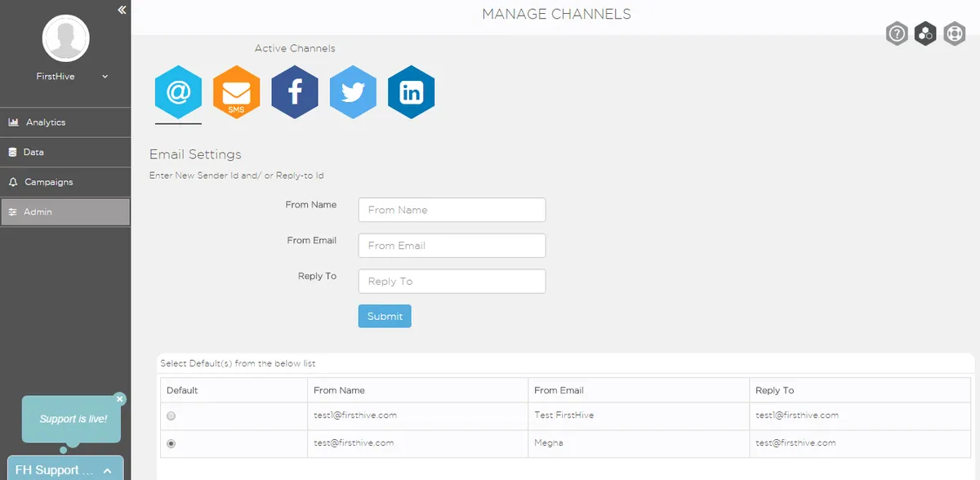Expand the FH Support chat widget
This screenshot has width=980, height=480.
click(x=107, y=471)
